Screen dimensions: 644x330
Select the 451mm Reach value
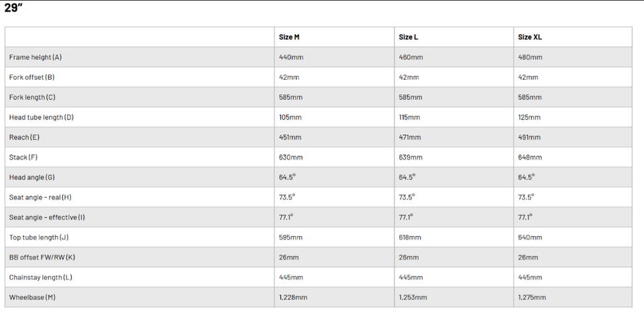(290, 137)
